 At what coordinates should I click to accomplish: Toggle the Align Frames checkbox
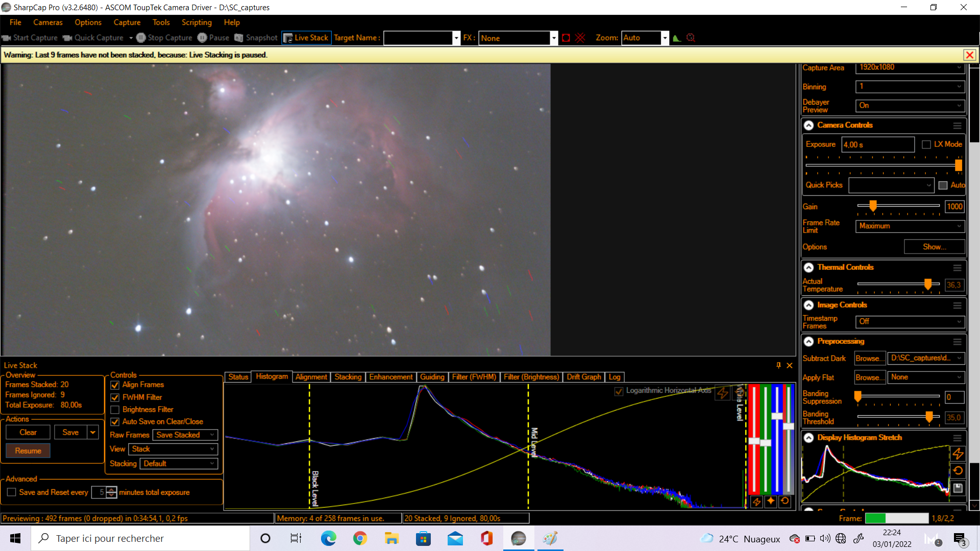115,385
